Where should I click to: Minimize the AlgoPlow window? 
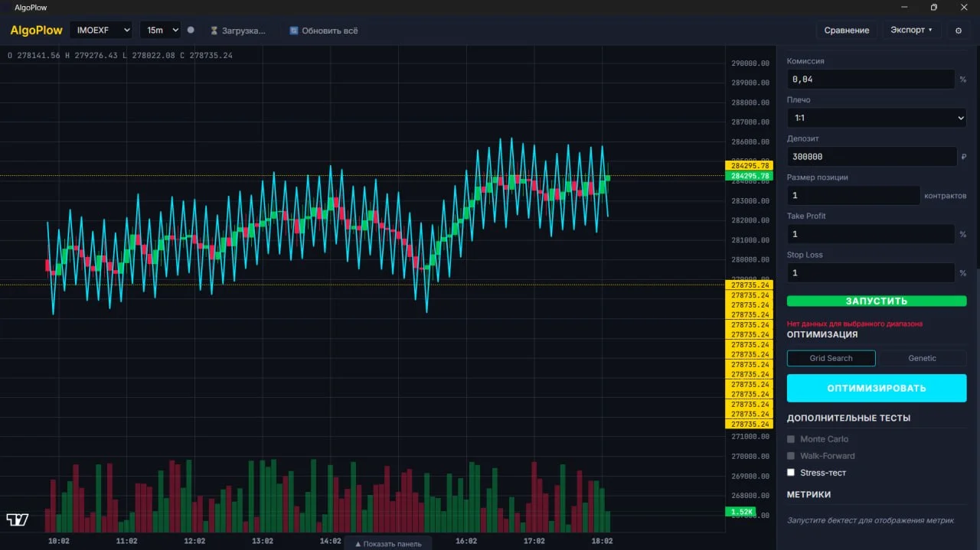905,7
